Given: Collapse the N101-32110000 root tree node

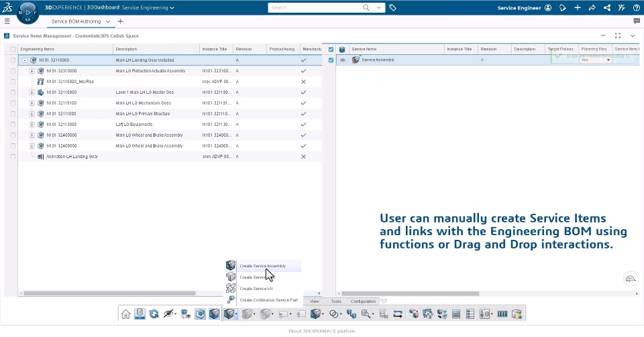Looking at the screenshot, I should click(x=25, y=60).
